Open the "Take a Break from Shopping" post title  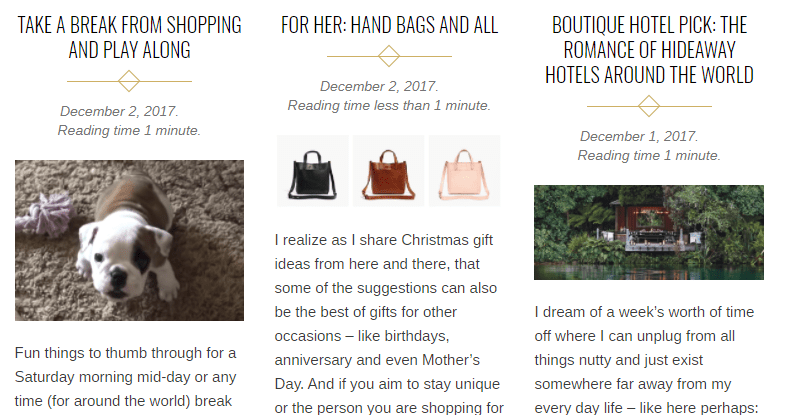pyautogui.click(x=129, y=37)
